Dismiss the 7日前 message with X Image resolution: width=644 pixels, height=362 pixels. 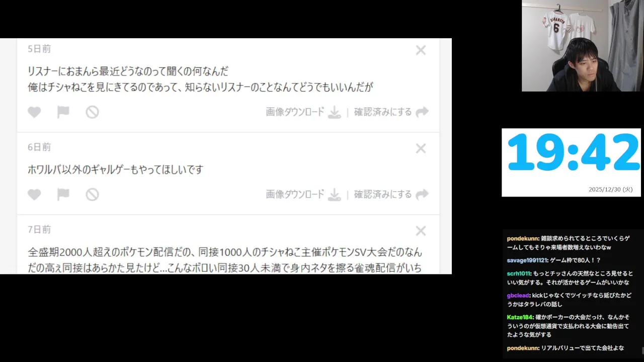[421, 231]
